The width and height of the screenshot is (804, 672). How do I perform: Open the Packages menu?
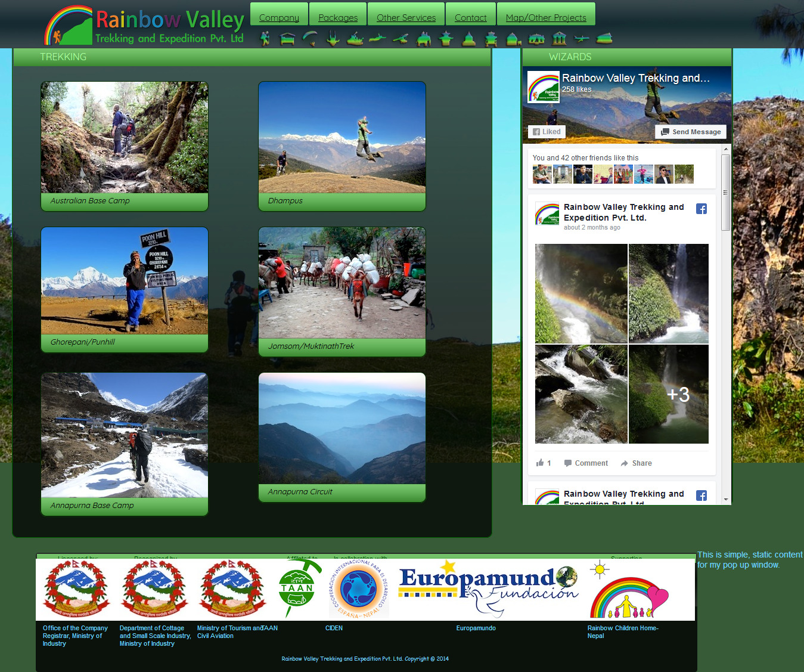tap(338, 18)
